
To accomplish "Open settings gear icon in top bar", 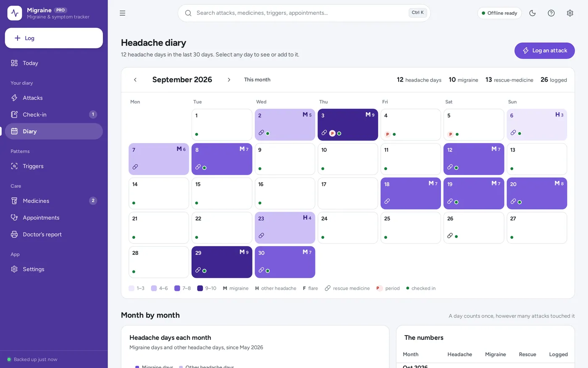I will pyautogui.click(x=570, y=13).
